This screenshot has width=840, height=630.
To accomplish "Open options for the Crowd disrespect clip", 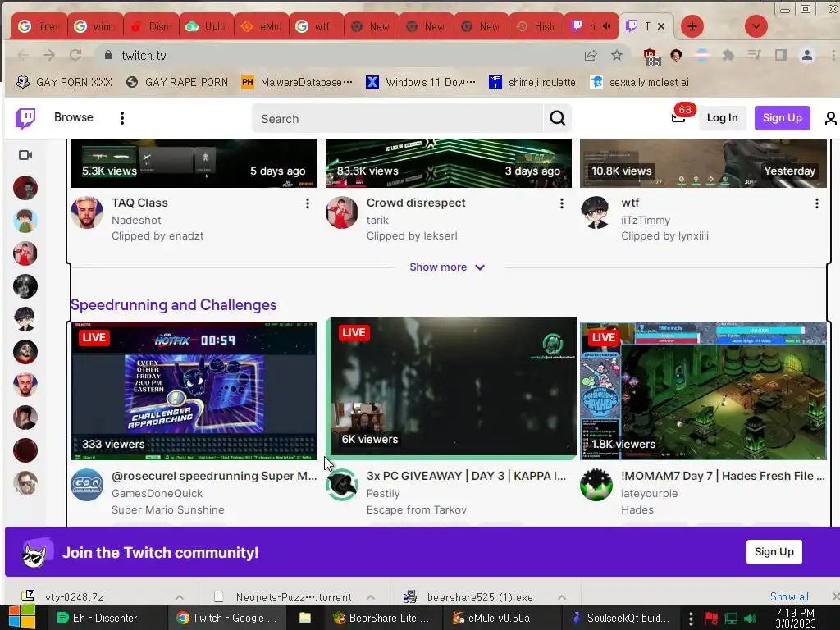I will point(561,203).
